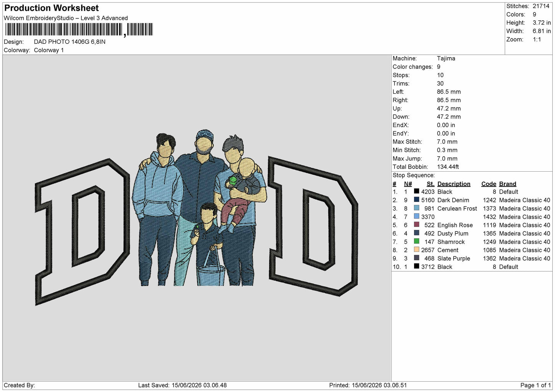The width and height of the screenshot is (555, 392).
Task: Click the Slate Purple color swatch
Action: [416, 258]
